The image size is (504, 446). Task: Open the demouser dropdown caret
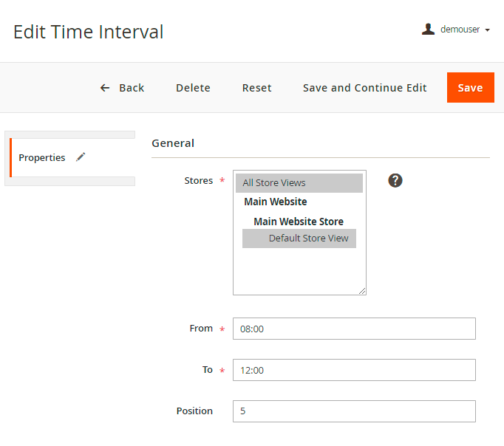(488, 30)
